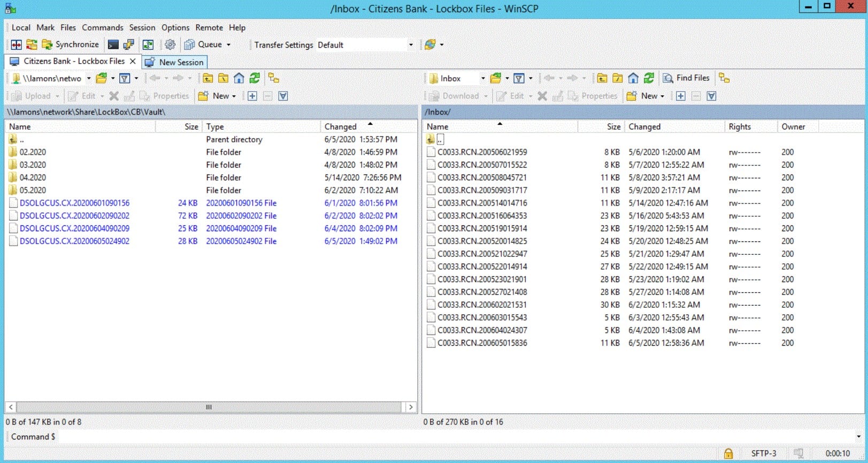
Task: Click remote Delete X icon
Action: (x=542, y=96)
